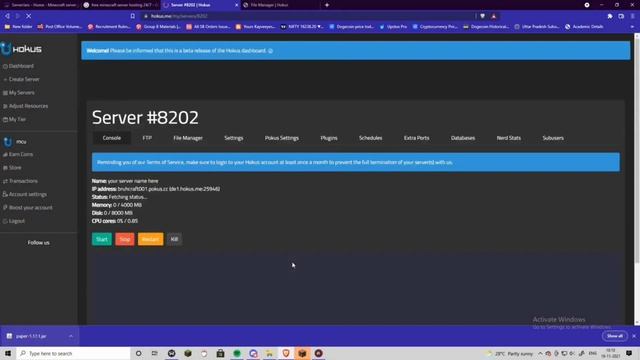
Task: Click the red Stop button
Action: (125, 239)
